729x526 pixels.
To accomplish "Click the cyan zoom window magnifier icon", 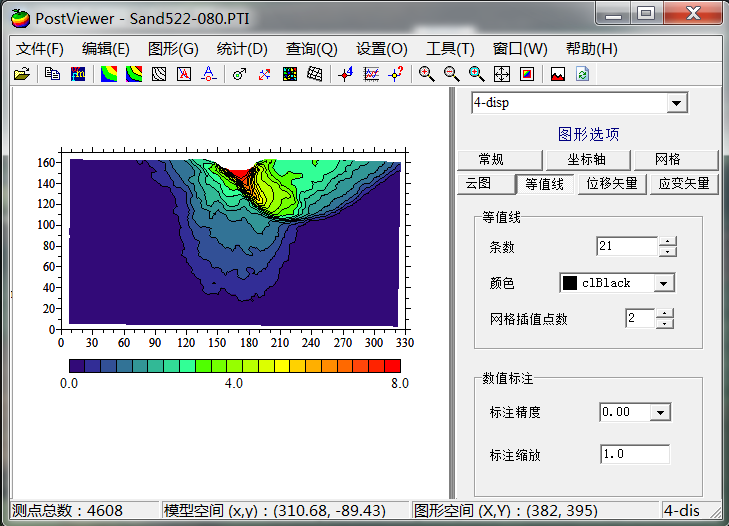I will pos(477,74).
